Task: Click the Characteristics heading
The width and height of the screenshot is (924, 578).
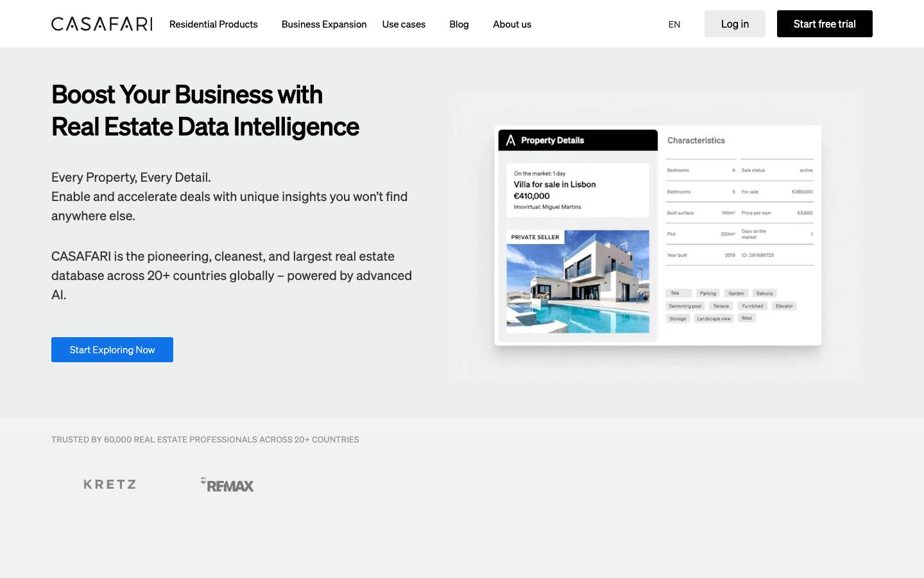Action: click(x=696, y=140)
